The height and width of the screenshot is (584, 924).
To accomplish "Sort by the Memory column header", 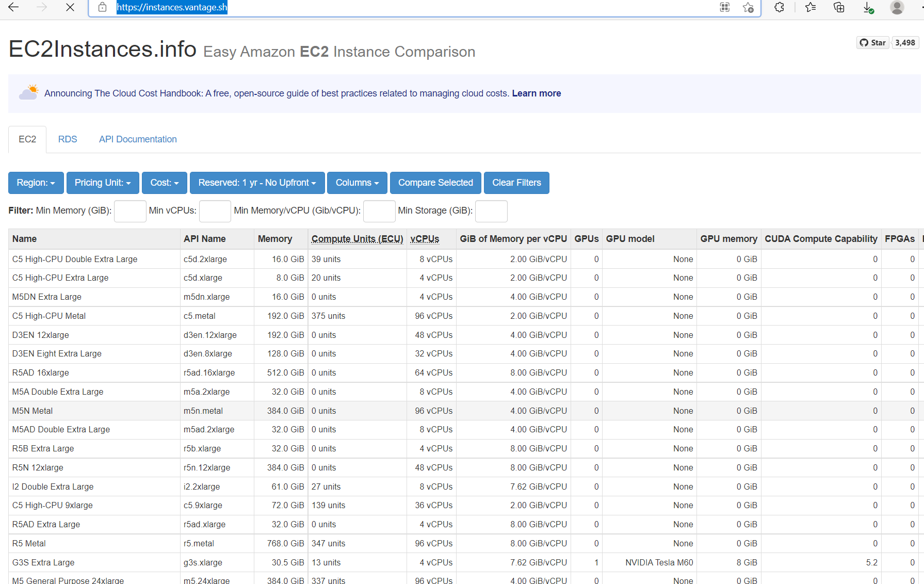I will click(281, 239).
